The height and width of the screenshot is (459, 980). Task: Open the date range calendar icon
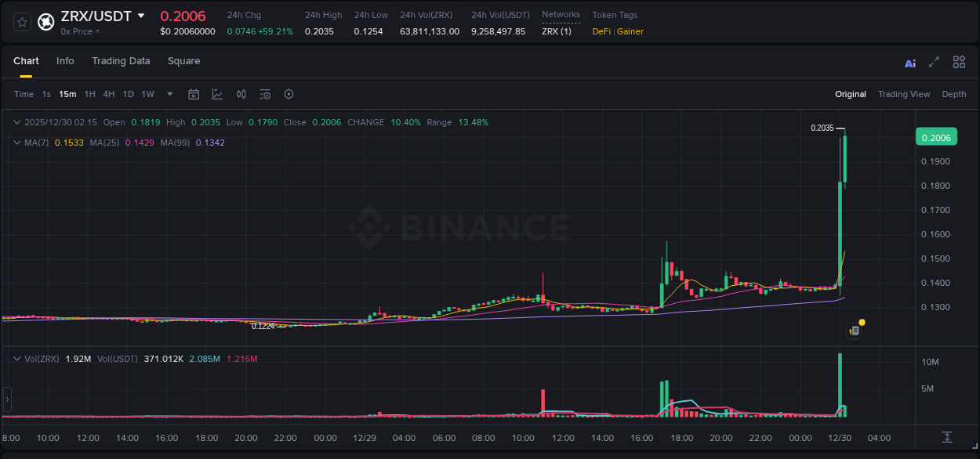tap(194, 94)
